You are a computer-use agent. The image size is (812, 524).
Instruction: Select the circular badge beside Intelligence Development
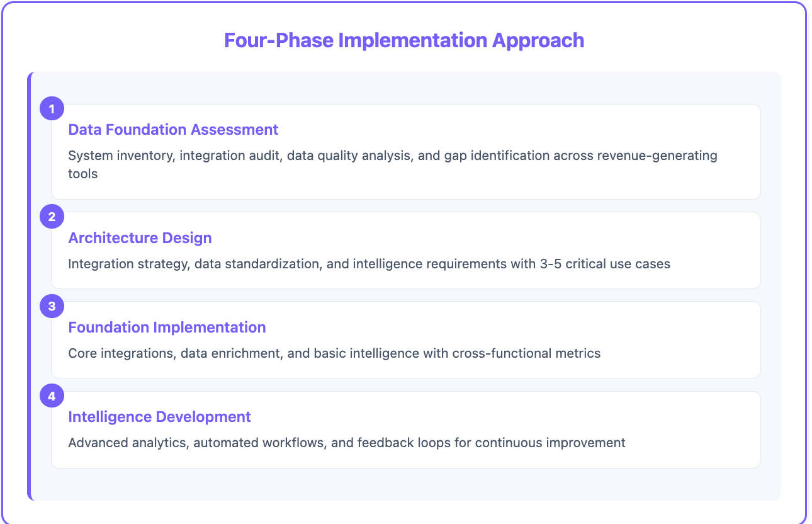52,395
